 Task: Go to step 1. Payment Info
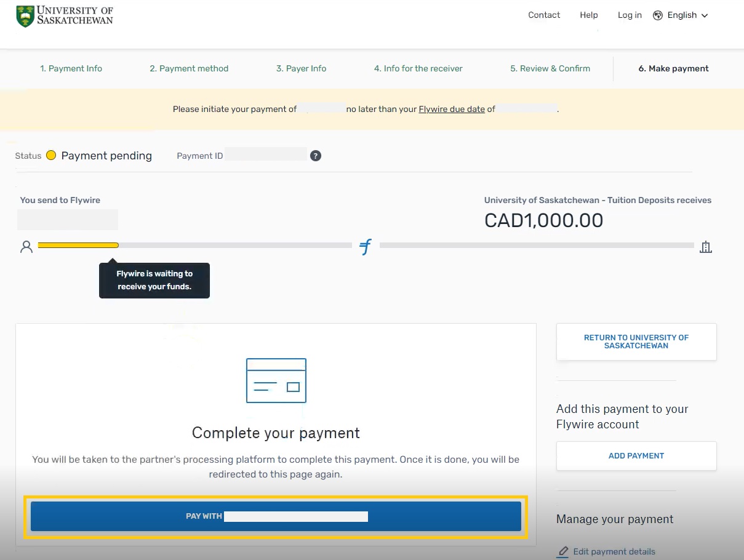(71, 68)
